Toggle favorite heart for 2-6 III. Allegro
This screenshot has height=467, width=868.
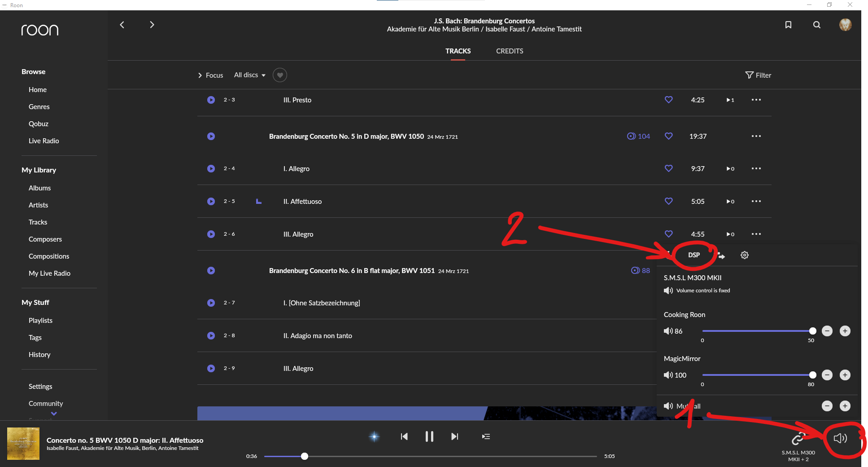point(668,234)
